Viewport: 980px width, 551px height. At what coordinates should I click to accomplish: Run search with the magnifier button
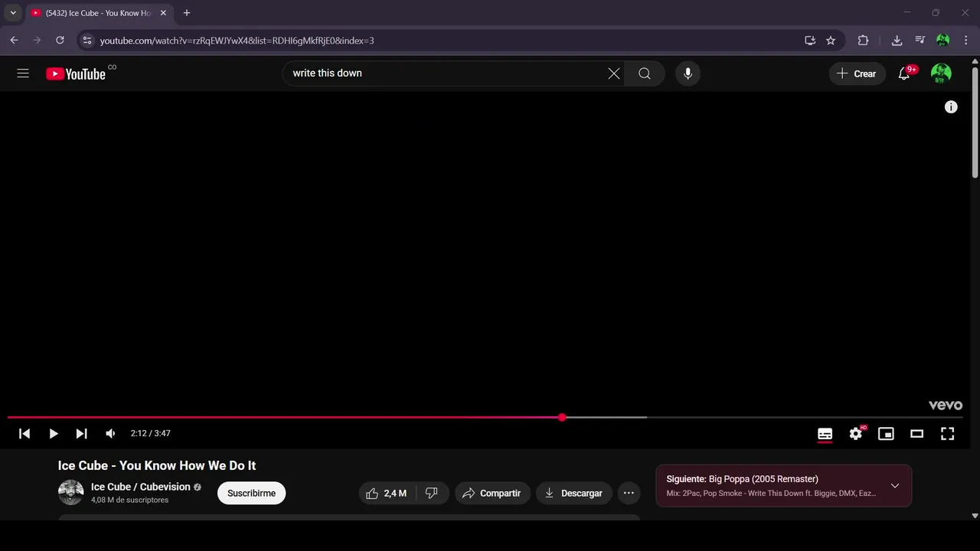tap(645, 73)
